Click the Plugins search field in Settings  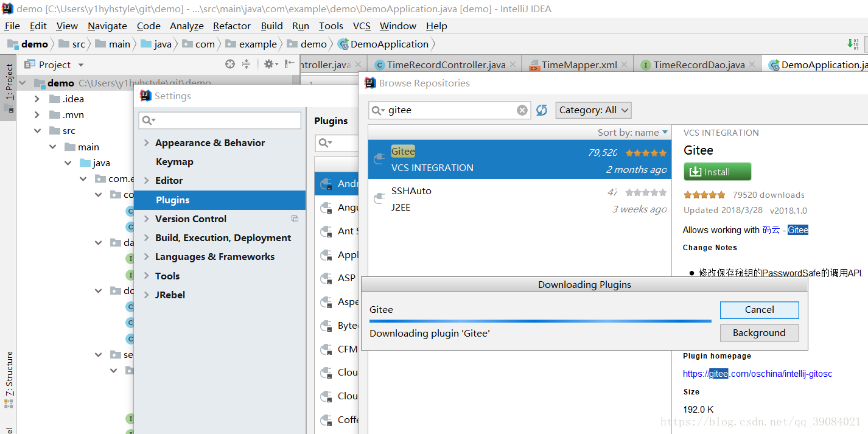338,143
